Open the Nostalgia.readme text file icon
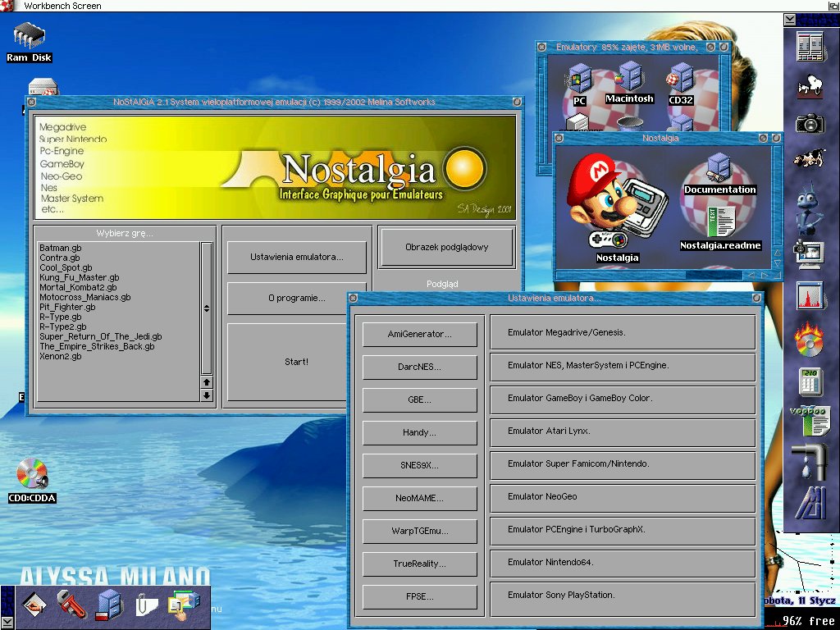The image size is (840, 630). 720,230
